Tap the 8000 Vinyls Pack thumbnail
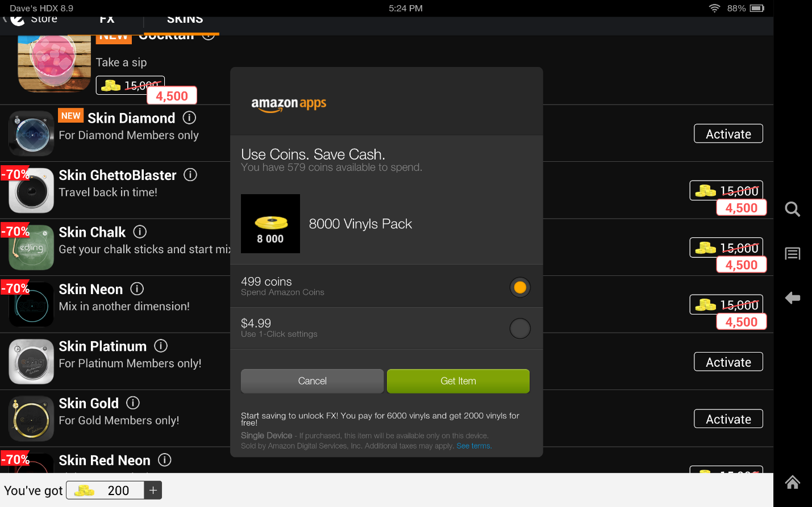The height and width of the screenshot is (507, 812). [270, 224]
